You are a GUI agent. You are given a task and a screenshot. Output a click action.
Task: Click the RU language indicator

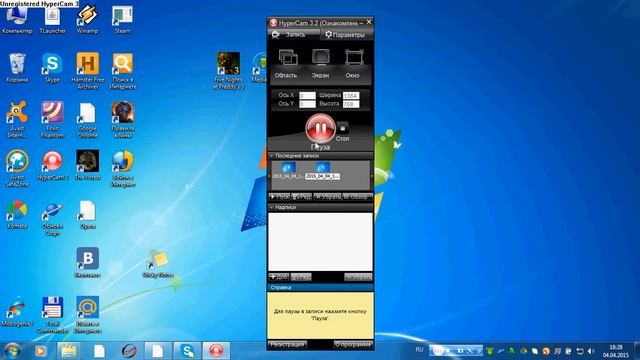[419, 350]
